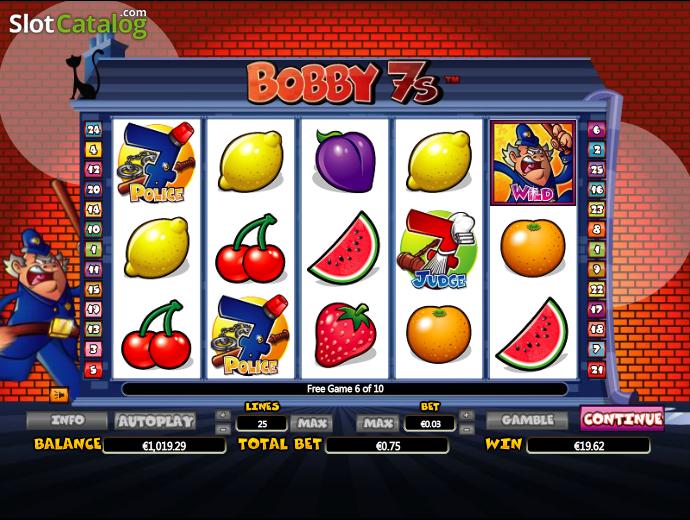Screen dimensions: 690x520
Task: Select payline marker 24
Action: point(93,130)
